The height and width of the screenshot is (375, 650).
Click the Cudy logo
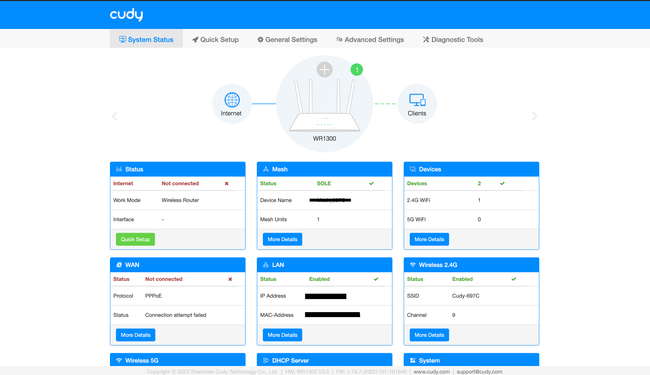(x=126, y=15)
